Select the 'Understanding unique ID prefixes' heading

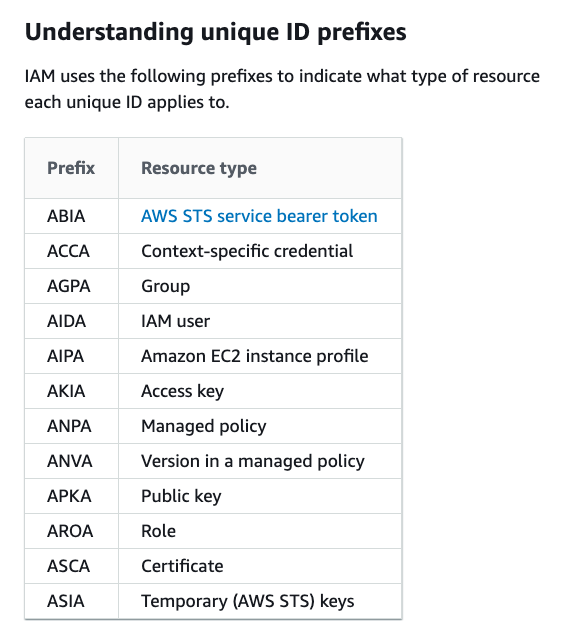[216, 32]
